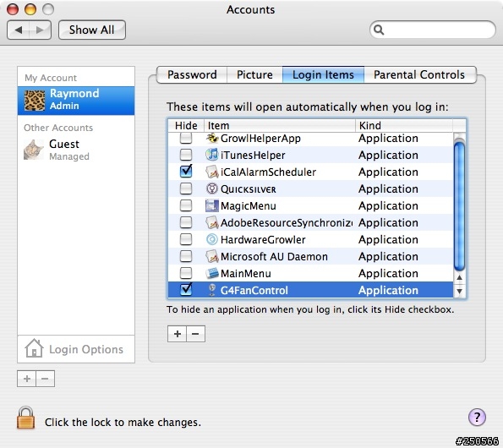Open help with the question mark button
This screenshot has width=503, height=448.
coord(477,418)
